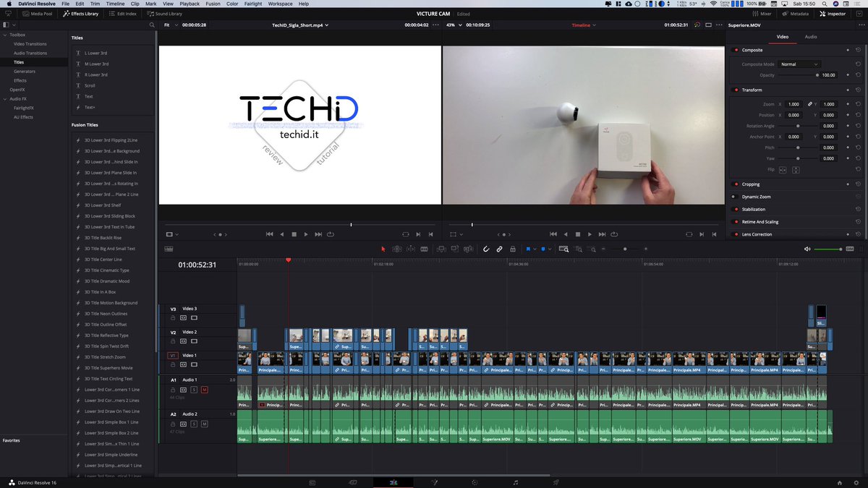Viewport: 868px width, 488px height.
Task: Lock the Video 3 track
Action: [173, 317]
